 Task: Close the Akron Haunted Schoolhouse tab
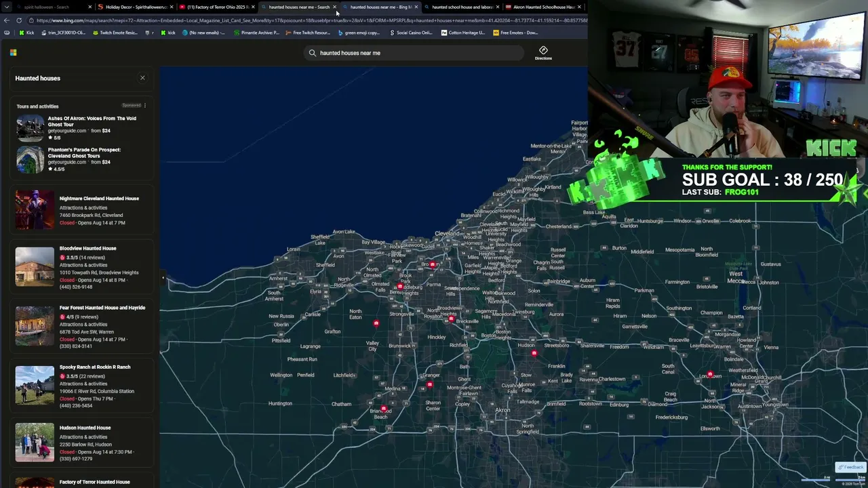tap(579, 7)
